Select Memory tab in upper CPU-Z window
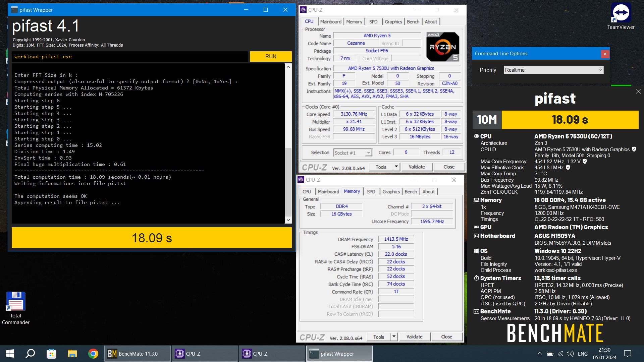Image resolution: width=644 pixels, height=362 pixels. pyautogui.click(x=354, y=21)
